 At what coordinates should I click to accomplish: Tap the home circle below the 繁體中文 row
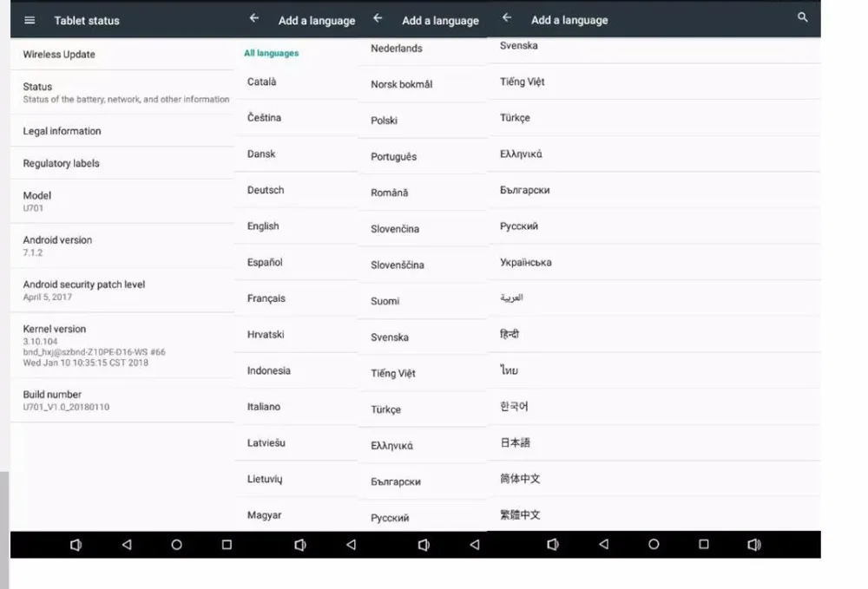654,544
